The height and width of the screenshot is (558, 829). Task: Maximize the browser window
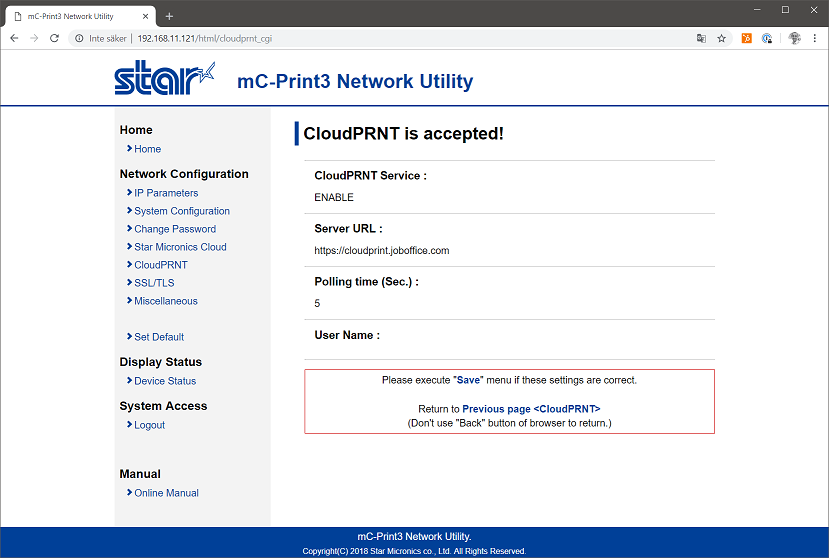tap(786, 10)
